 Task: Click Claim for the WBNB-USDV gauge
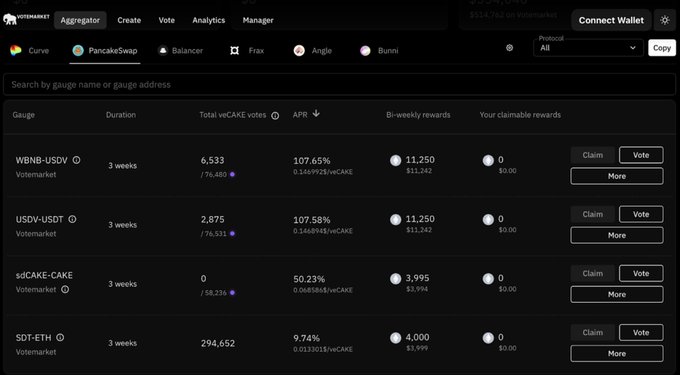click(x=593, y=155)
